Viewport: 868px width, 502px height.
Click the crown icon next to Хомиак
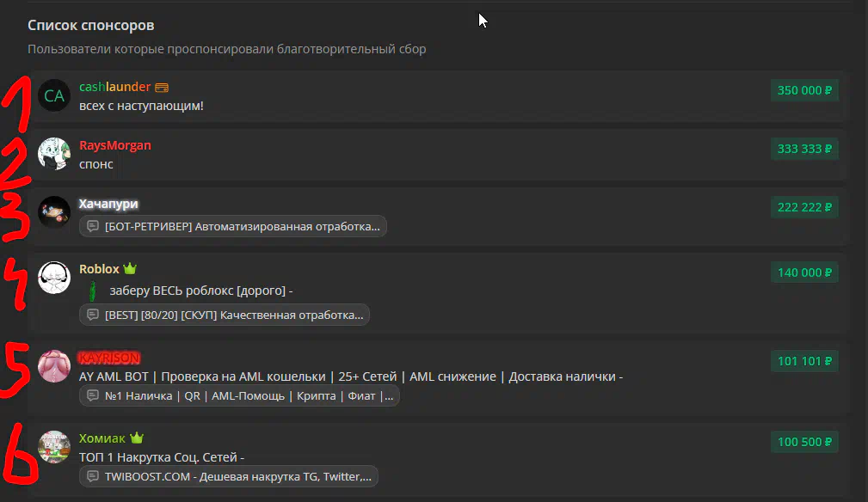click(136, 438)
